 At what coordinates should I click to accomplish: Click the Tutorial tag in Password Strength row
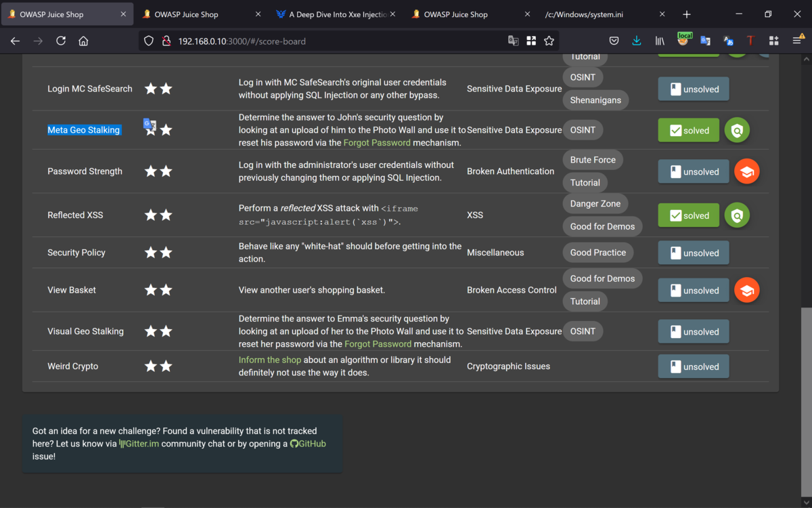[x=585, y=183]
